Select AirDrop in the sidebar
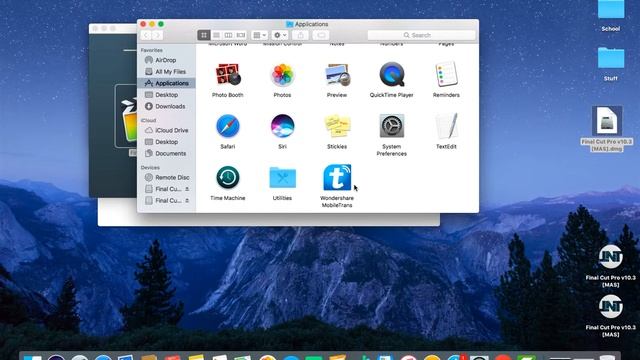 pyautogui.click(x=167, y=60)
